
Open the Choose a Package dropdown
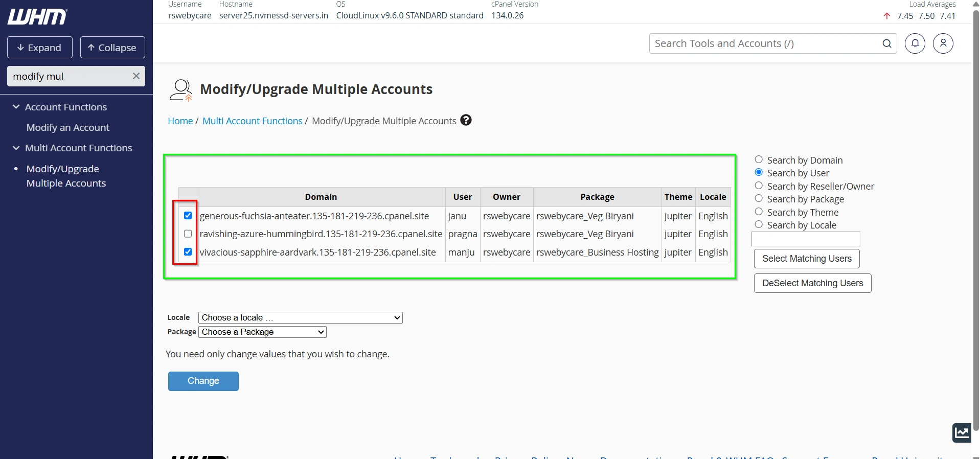click(262, 332)
